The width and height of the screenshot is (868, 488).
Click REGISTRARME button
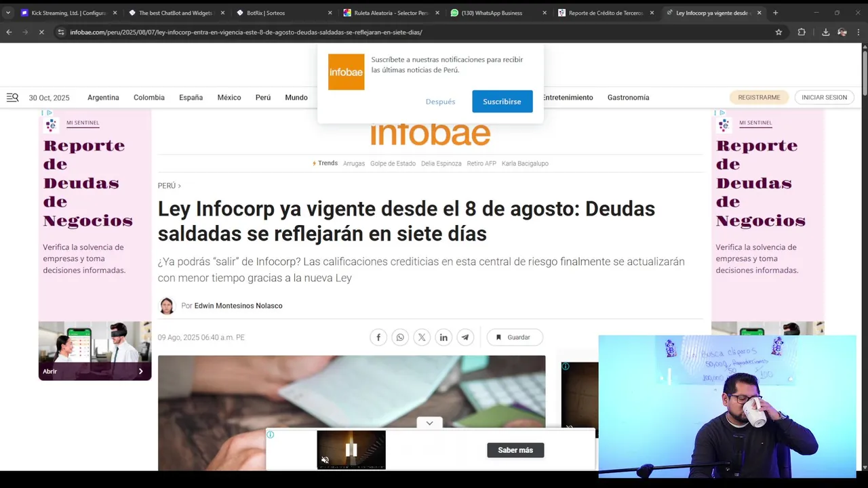[x=759, y=98]
